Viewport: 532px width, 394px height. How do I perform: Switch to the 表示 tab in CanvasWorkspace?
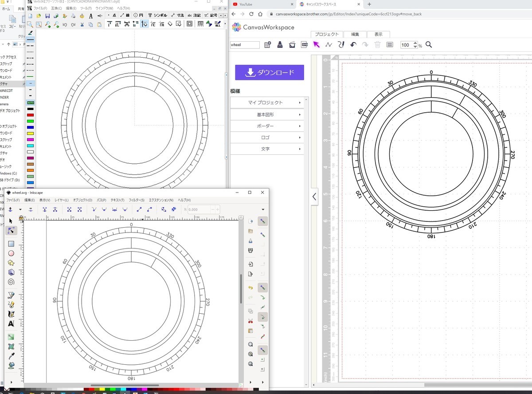coord(378,34)
